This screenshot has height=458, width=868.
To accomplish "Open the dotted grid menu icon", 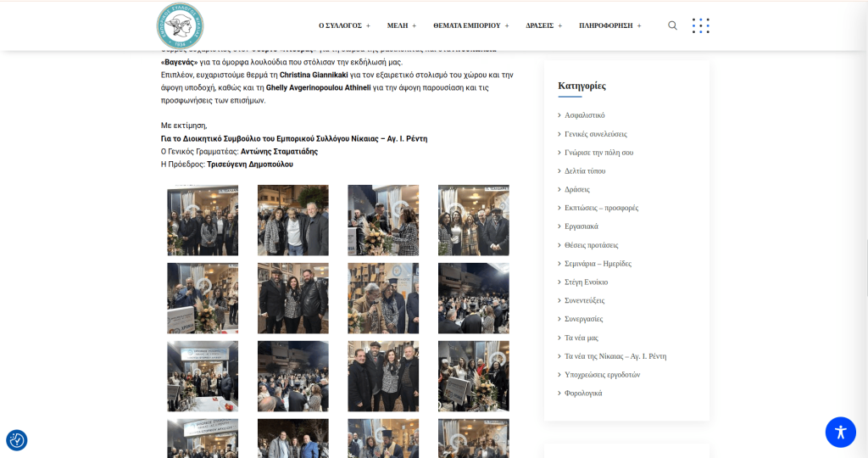I will (x=700, y=25).
